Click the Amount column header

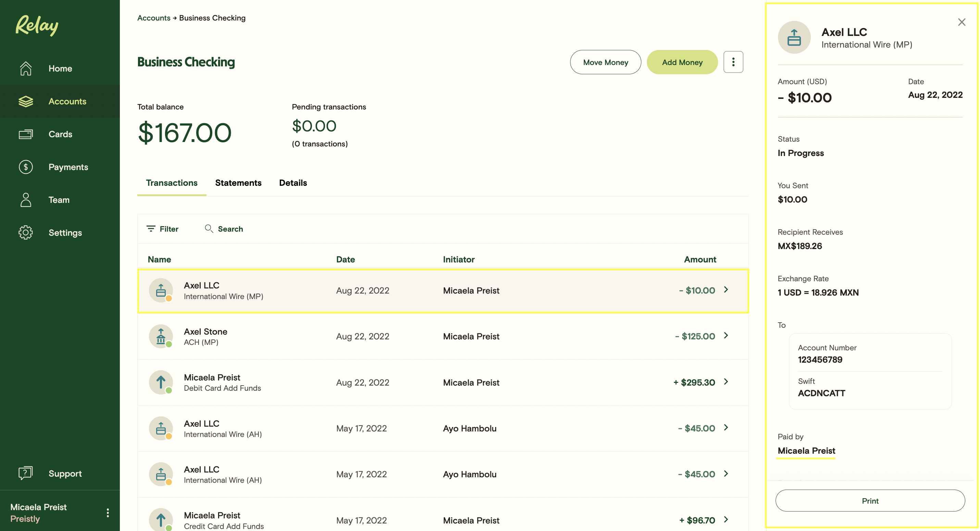(x=700, y=259)
